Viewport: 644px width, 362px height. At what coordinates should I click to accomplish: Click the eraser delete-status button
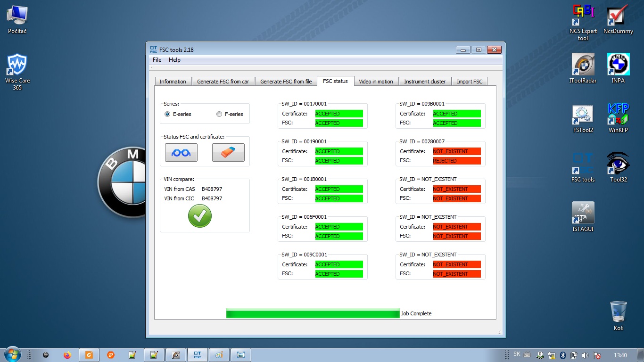tap(228, 153)
